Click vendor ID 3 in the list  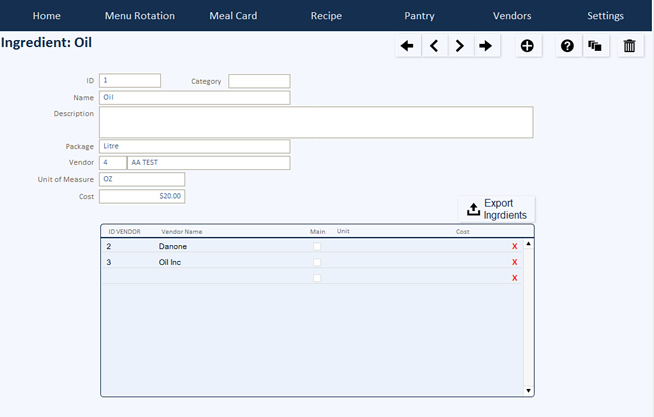109,262
